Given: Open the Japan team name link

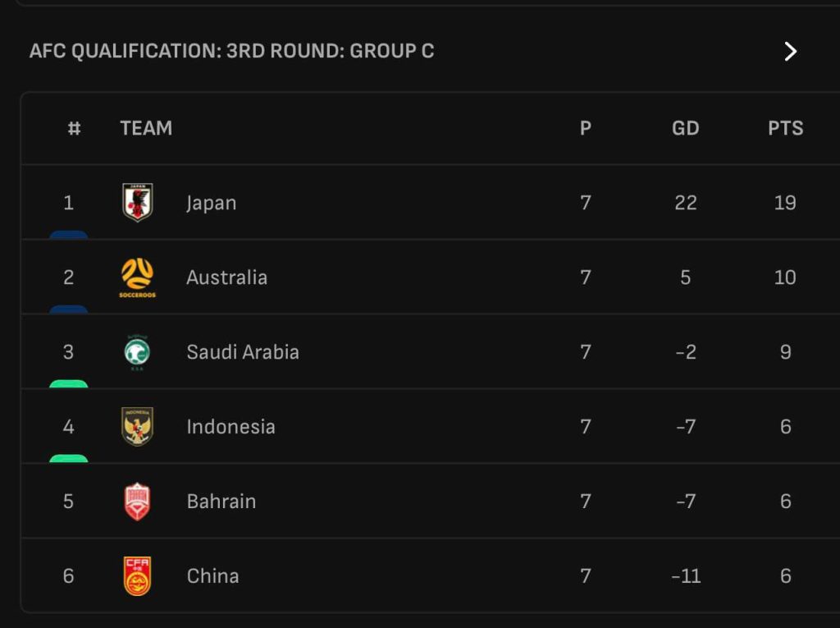Looking at the screenshot, I should [x=211, y=203].
